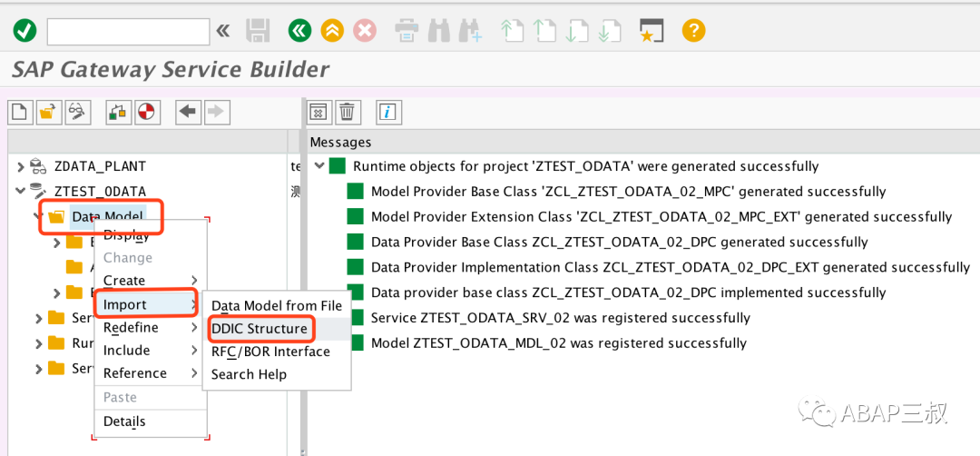This screenshot has height=456, width=980.
Task: Select the ZDATA_PLANT tree row
Action: (x=100, y=166)
